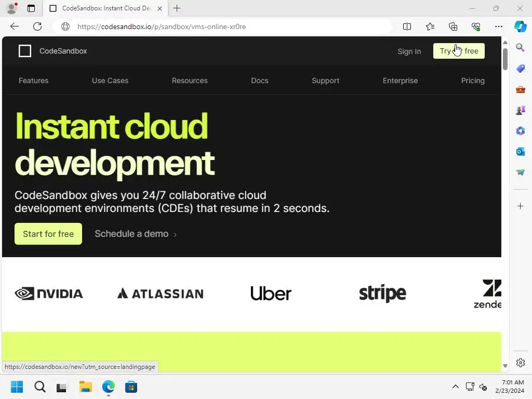The width and height of the screenshot is (532, 399).
Task: Open the Favorites star icon
Action: pyautogui.click(x=430, y=26)
